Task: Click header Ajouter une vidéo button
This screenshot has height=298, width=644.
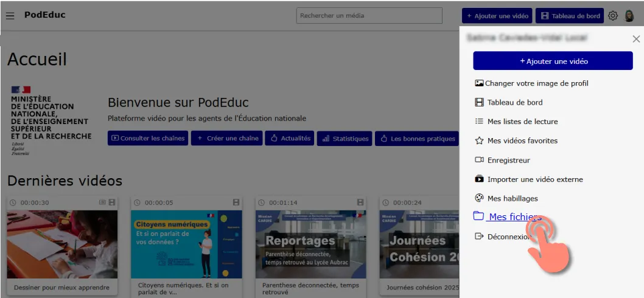Action: click(497, 16)
